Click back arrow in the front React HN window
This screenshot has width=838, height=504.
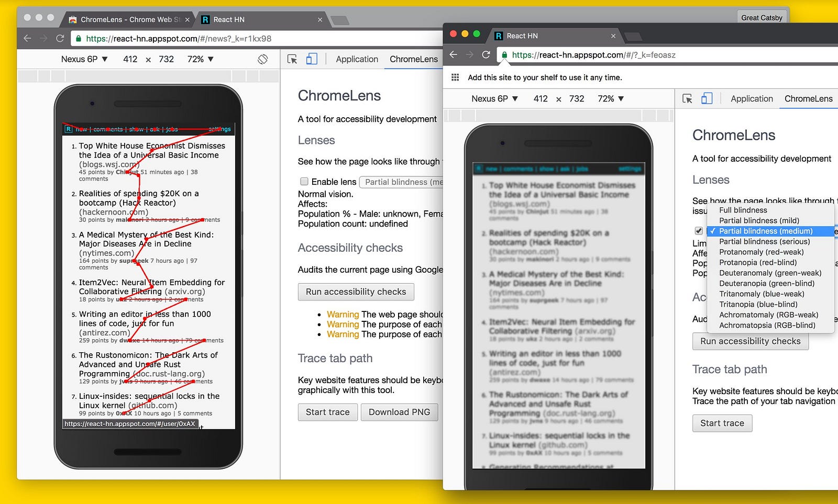tap(454, 54)
